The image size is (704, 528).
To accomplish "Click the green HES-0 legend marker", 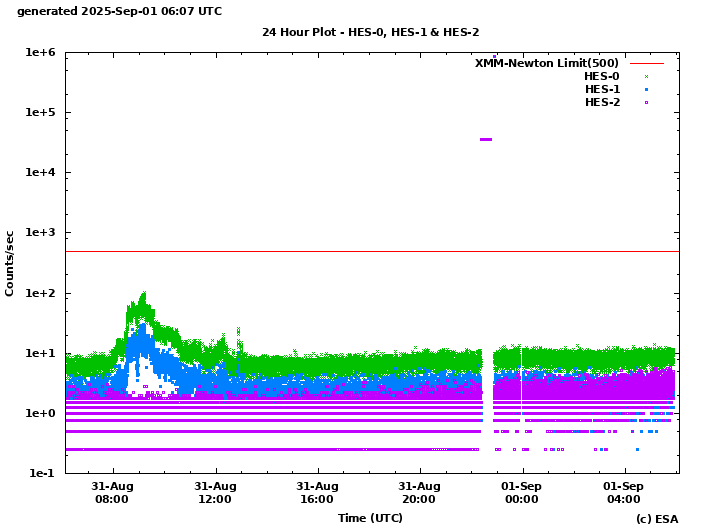I will 647,77.
